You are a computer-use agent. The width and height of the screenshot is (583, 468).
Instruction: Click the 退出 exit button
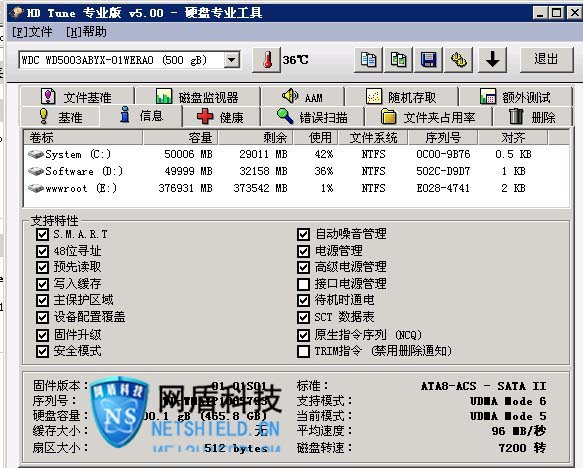546,59
